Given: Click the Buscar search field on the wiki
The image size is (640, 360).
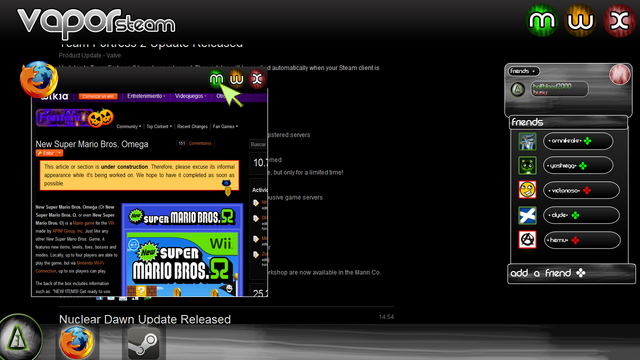Looking at the screenshot, I should pyautogui.click(x=258, y=144).
